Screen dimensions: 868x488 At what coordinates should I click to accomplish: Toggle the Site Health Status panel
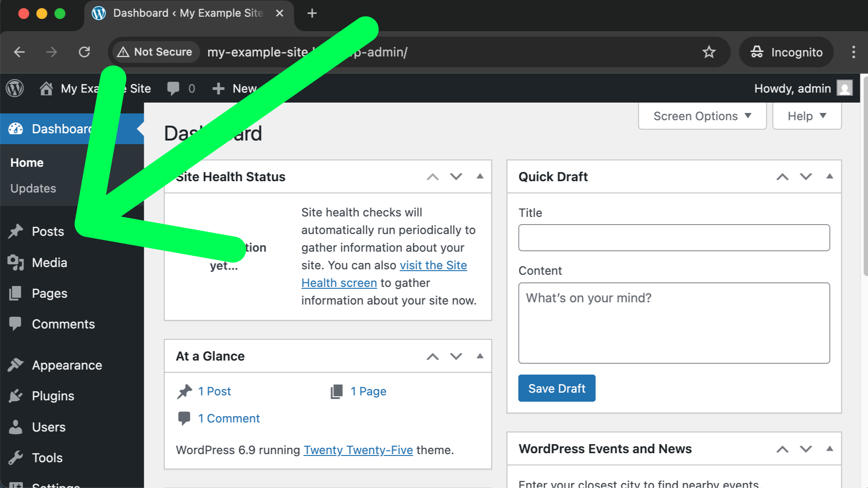(480, 176)
